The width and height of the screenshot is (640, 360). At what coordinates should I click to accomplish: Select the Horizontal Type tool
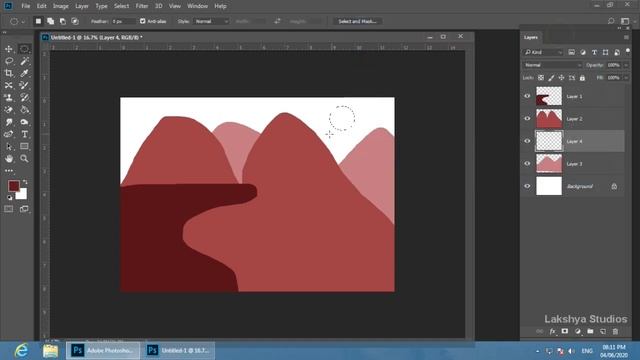24,134
